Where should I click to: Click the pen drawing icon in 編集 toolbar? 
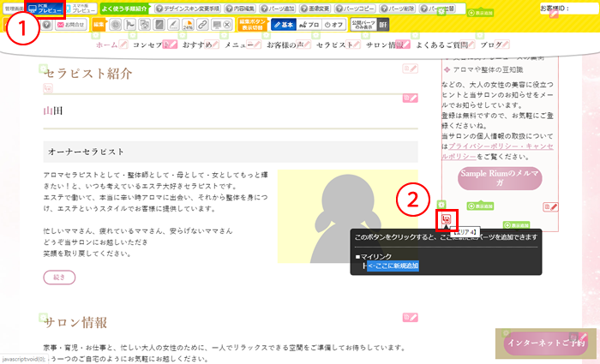click(173, 25)
